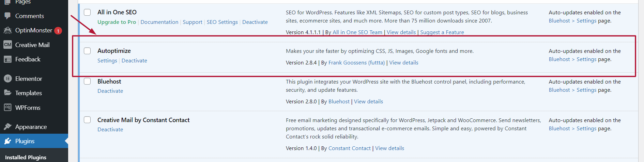
Task: Open the Plugins menu in sidebar
Action: [25, 141]
